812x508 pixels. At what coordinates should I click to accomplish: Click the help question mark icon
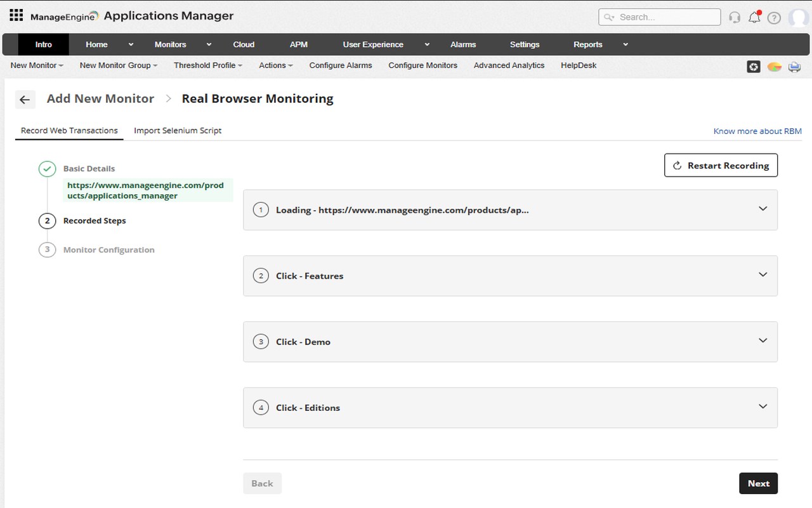774,18
